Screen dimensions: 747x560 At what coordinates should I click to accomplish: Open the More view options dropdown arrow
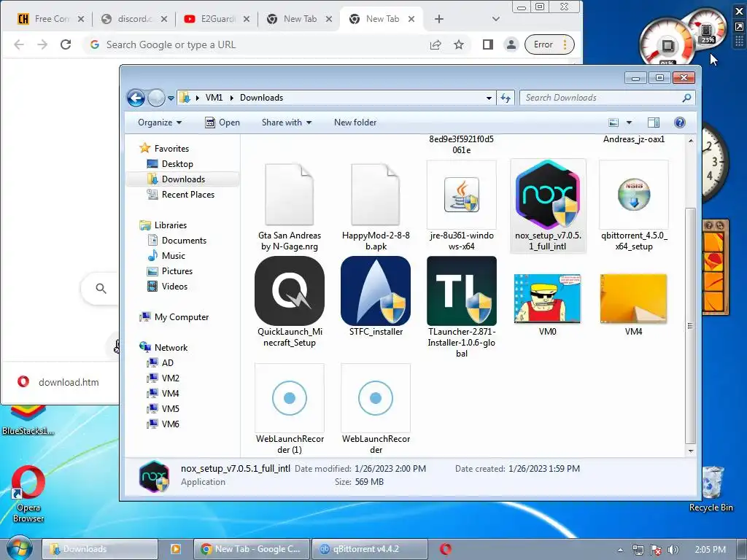point(629,122)
